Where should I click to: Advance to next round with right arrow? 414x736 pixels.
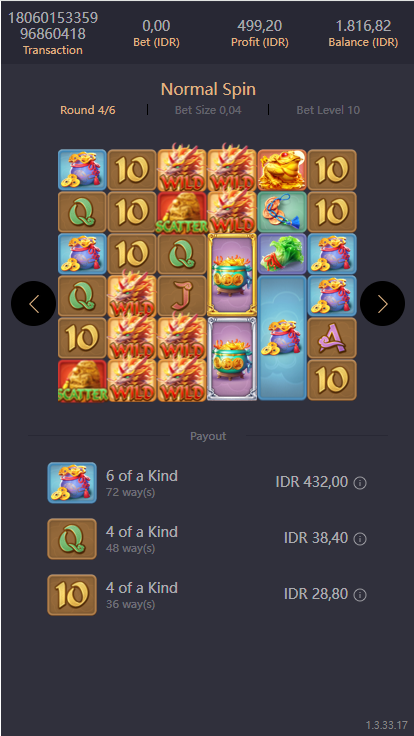383,304
